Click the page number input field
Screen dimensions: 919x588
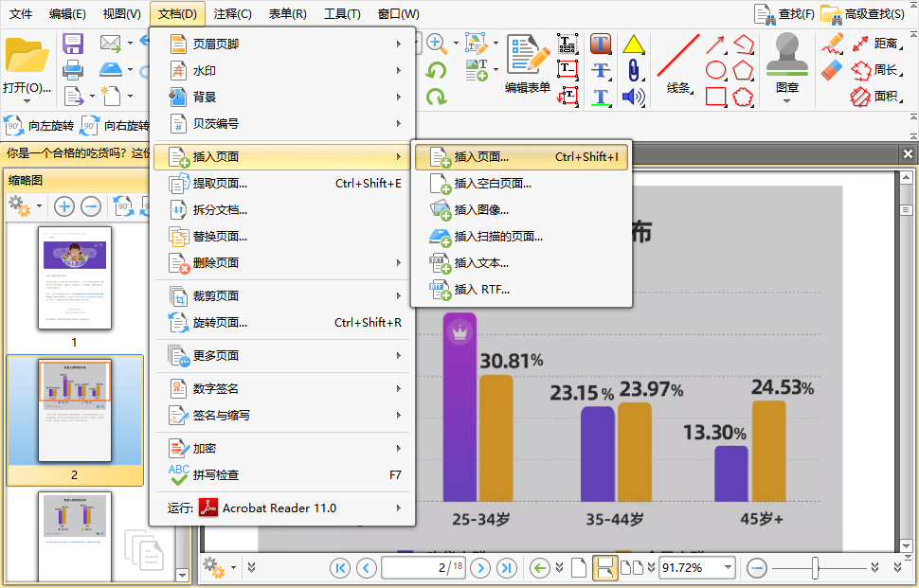pyautogui.click(x=423, y=567)
